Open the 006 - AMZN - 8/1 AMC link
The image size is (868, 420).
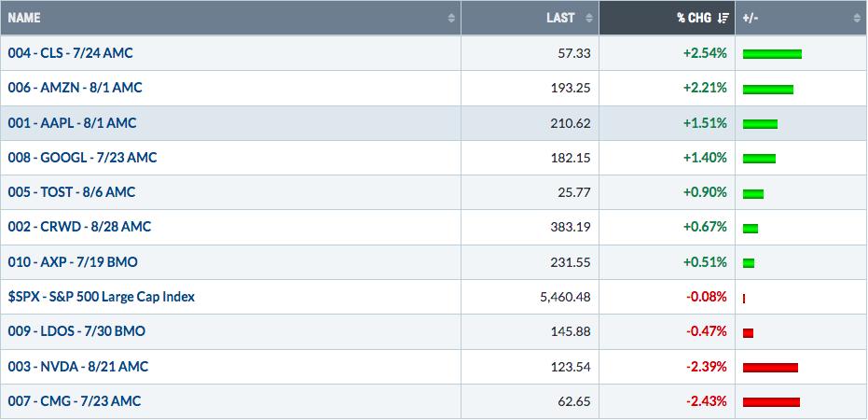(x=75, y=88)
